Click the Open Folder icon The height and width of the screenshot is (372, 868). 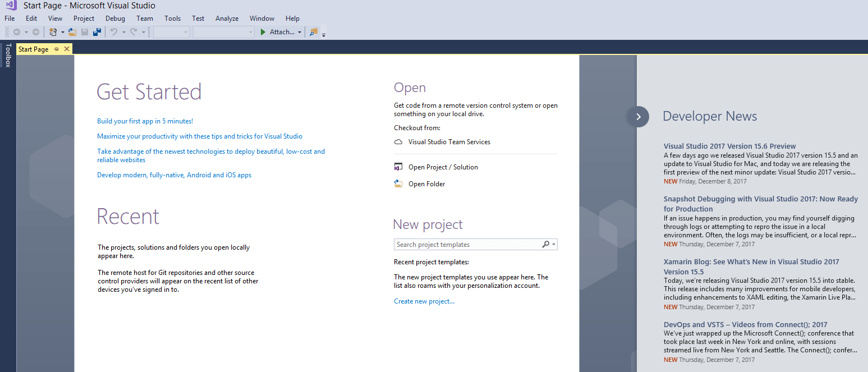(398, 183)
